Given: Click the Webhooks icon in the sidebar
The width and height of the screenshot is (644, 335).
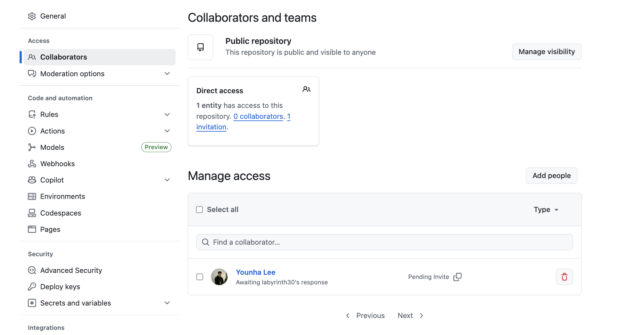Looking at the screenshot, I should tap(32, 164).
